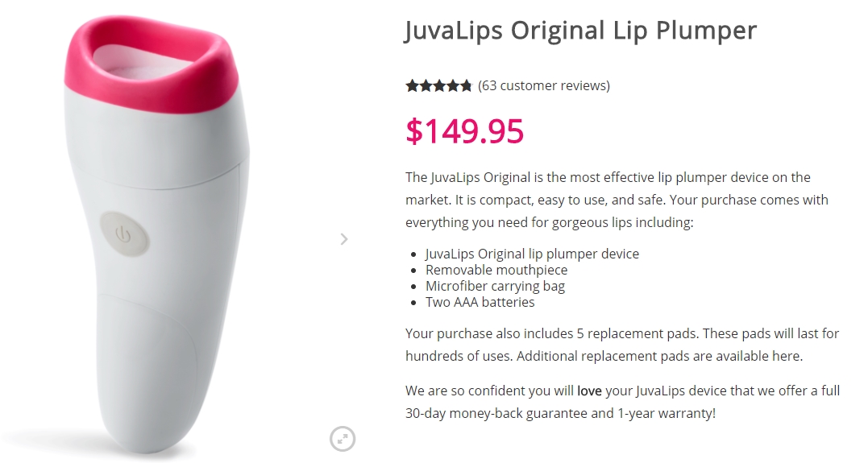This screenshot has width=868, height=463.
Task: Click the $149.95 price
Action: (464, 131)
